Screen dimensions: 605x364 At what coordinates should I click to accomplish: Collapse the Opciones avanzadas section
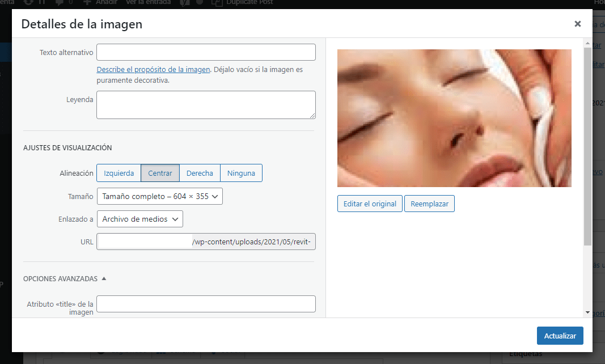click(x=65, y=279)
